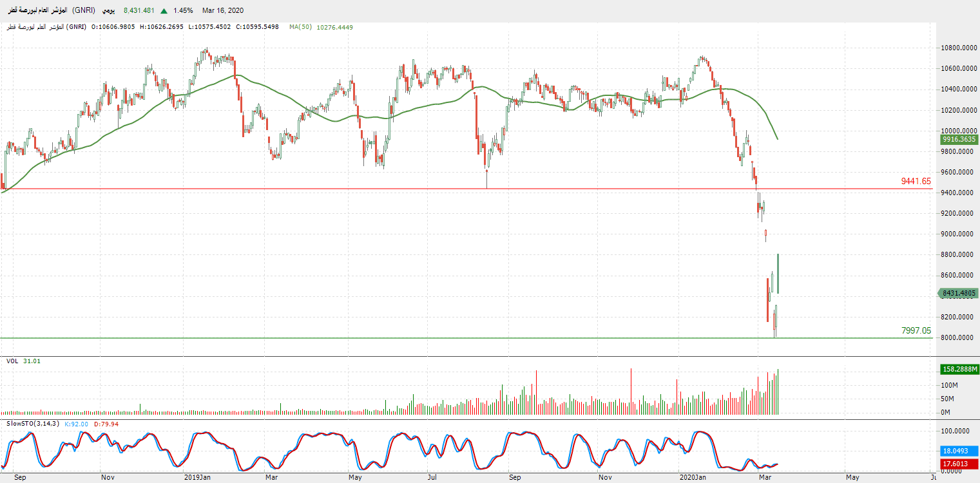Select the green 7997.05 line label
Viewport: 980px width, 483px height.
916,330
